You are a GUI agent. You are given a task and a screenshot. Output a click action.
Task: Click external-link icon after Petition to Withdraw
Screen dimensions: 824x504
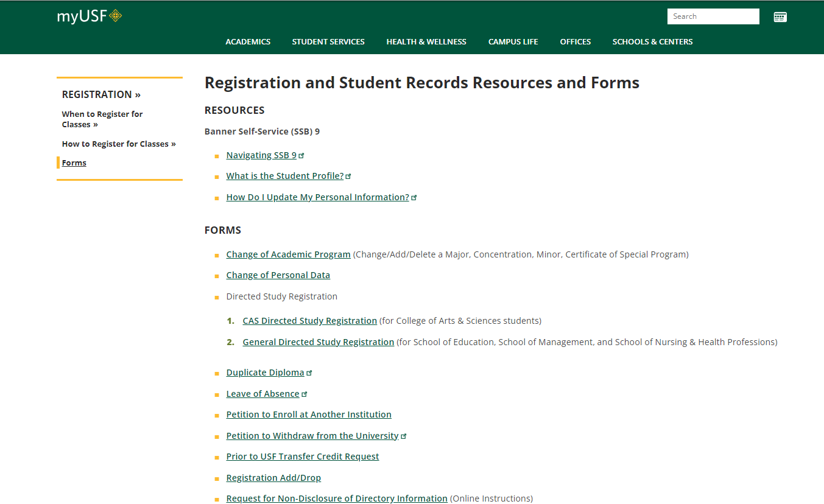(x=404, y=436)
